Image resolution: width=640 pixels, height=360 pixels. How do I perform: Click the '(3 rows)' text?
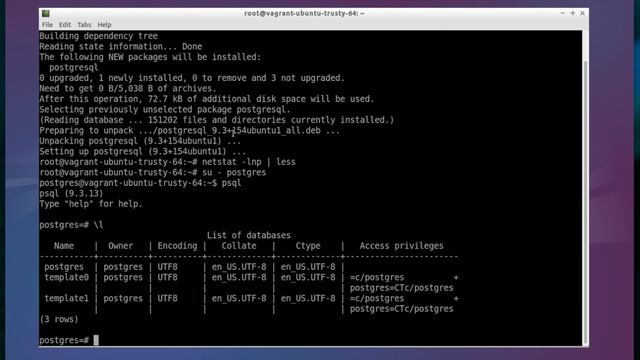pyautogui.click(x=59, y=319)
